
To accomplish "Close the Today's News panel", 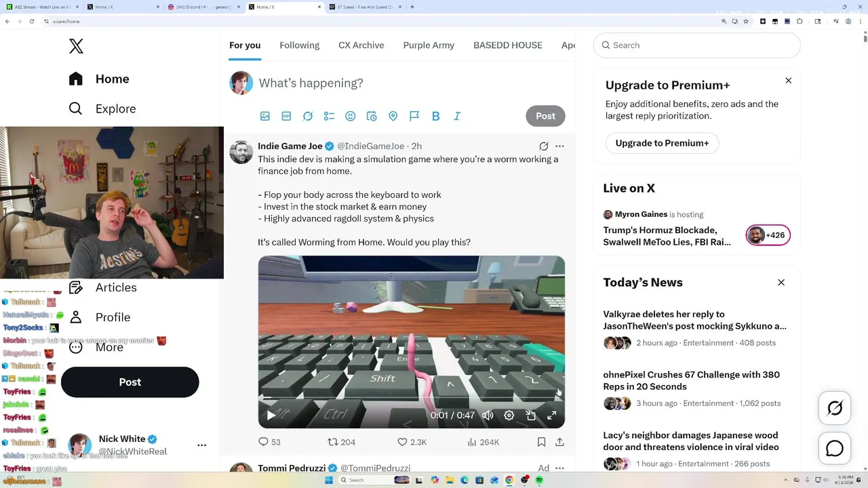I will pyautogui.click(x=781, y=283).
